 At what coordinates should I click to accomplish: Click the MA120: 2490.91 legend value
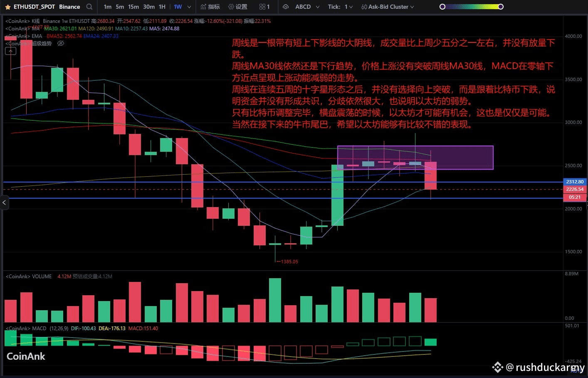(x=96, y=29)
